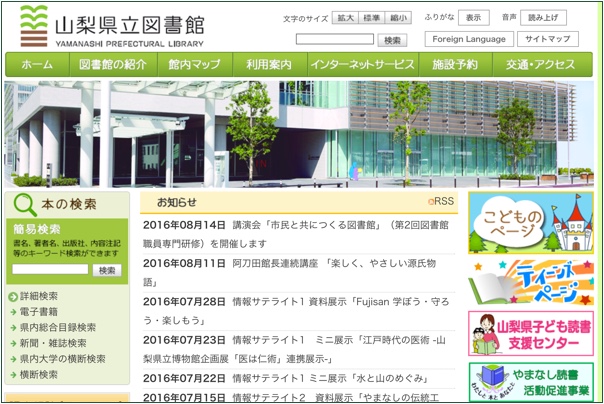Open インターネットサービス navigation menu

pos(362,65)
